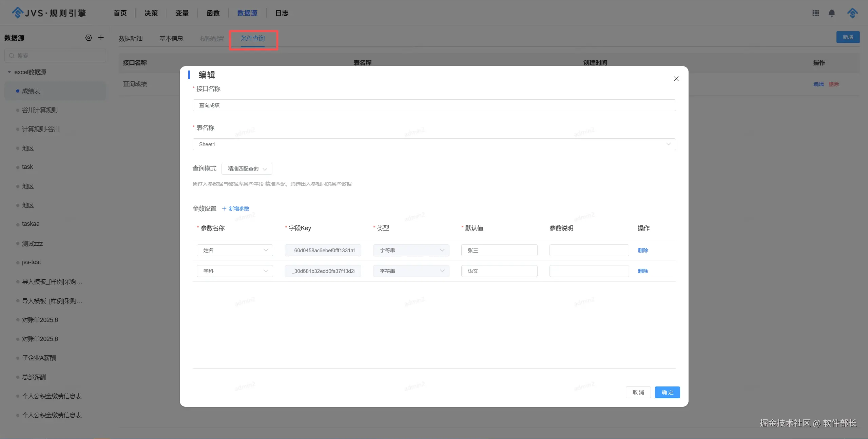Collapse the excel数据源 tree node
Viewport: 868px width, 439px height.
pyautogui.click(x=9, y=72)
